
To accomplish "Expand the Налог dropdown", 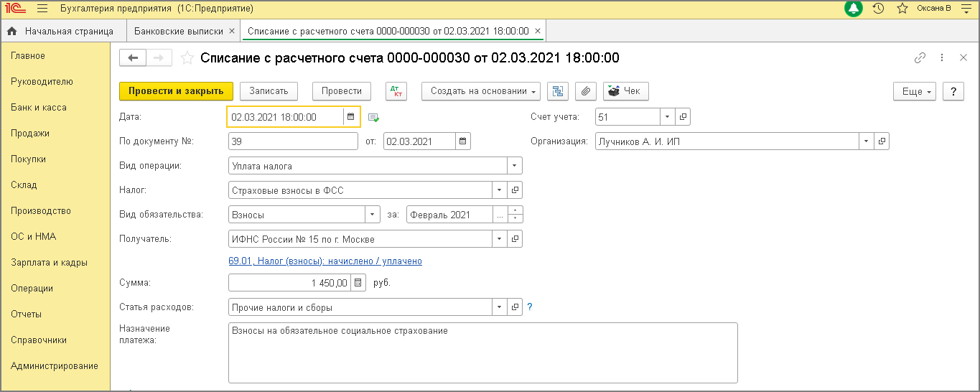I will (x=500, y=190).
